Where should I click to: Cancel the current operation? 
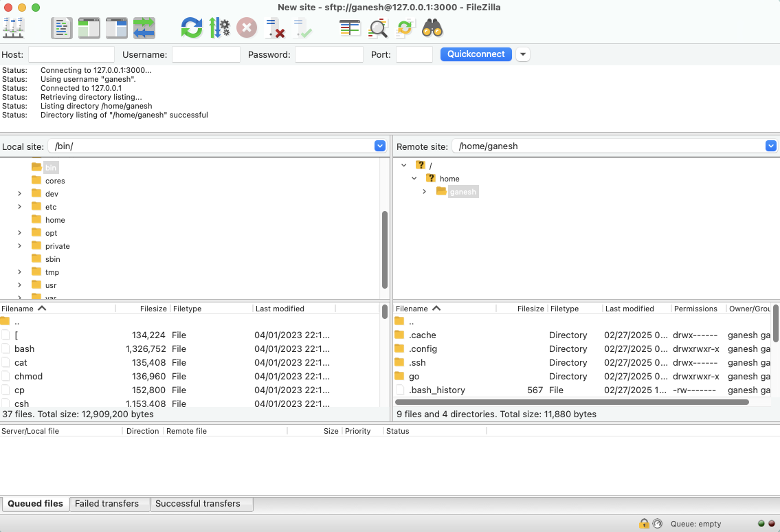pyautogui.click(x=246, y=28)
